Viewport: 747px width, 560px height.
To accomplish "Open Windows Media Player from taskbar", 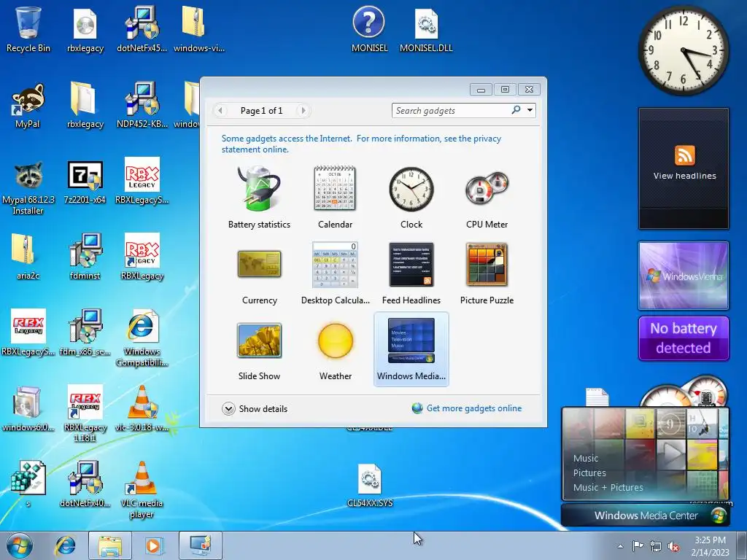I will 153,545.
